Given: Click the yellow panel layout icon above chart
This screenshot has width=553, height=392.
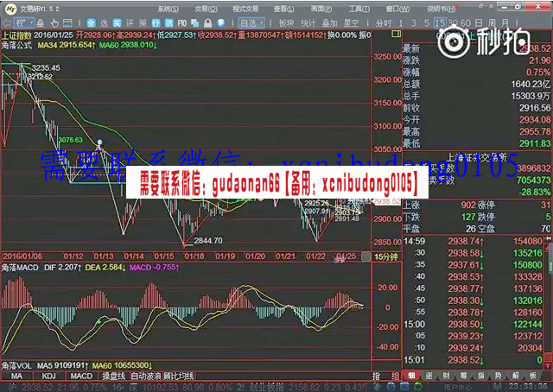Looking at the screenshot, I should click(x=396, y=35).
